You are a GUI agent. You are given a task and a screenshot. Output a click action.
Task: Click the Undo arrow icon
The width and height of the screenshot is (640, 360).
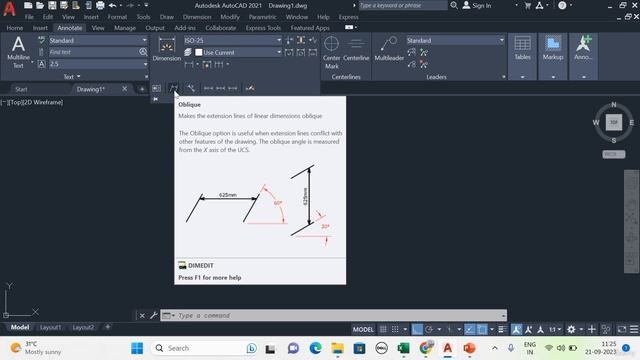pyautogui.click(x=112, y=5)
